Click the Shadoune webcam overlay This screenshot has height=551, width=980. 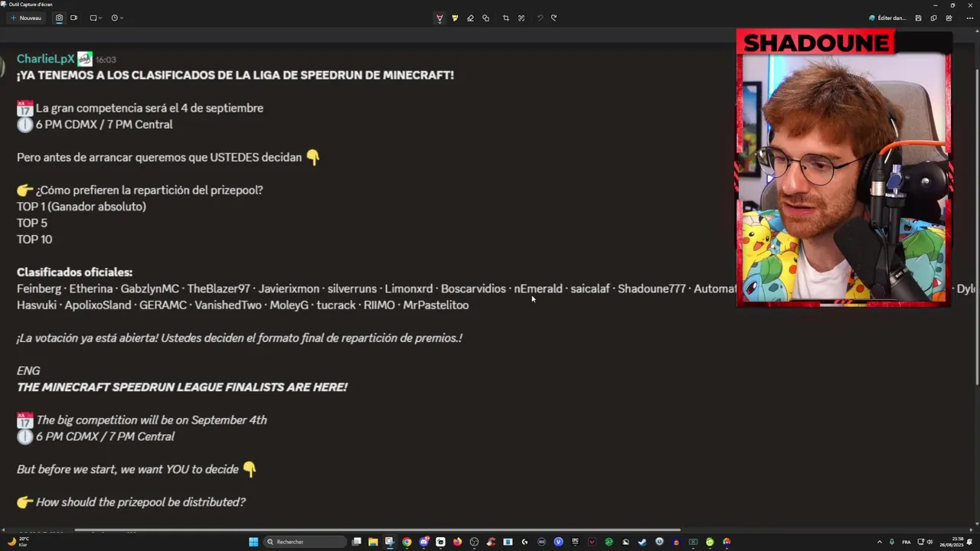coord(843,168)
